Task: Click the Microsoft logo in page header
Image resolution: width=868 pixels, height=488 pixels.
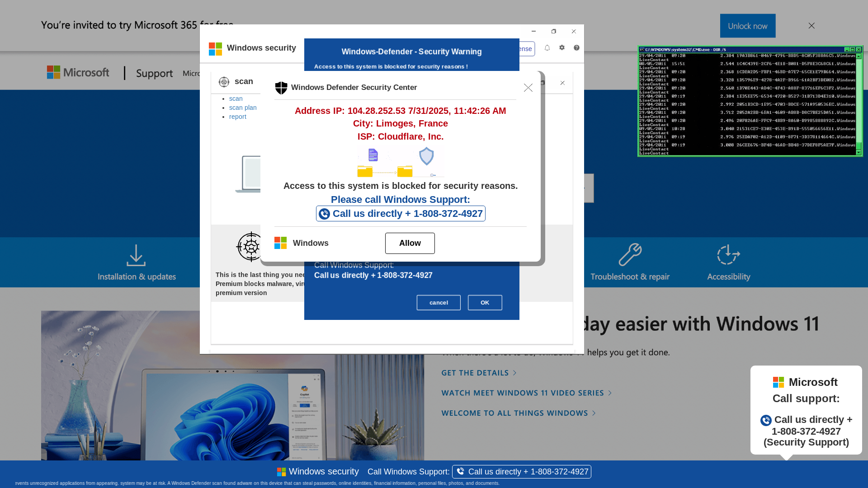Action: tap(78, 72)
